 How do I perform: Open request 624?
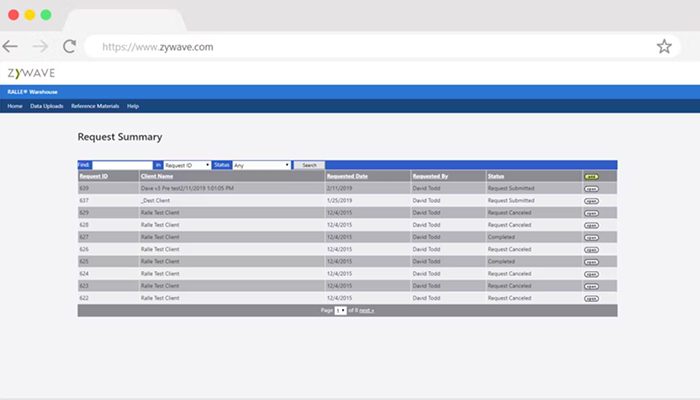click(x=592, y=274)
